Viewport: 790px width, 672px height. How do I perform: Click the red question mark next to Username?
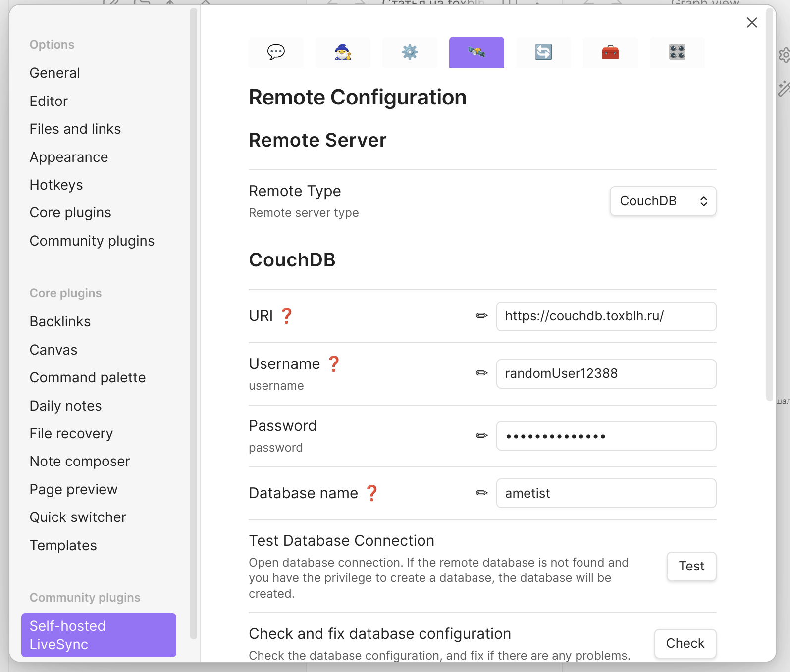334,364
